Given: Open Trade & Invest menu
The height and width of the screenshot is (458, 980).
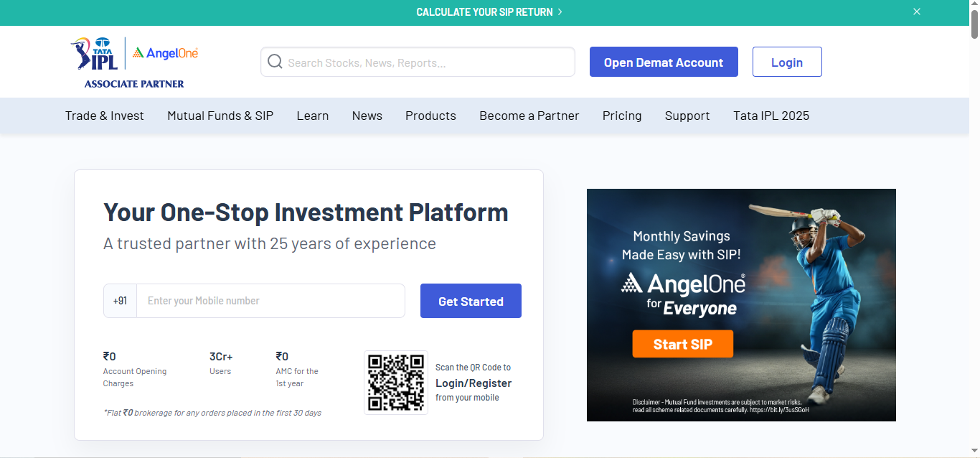Looking at the screenshot, I should click(x=104, y=116).
